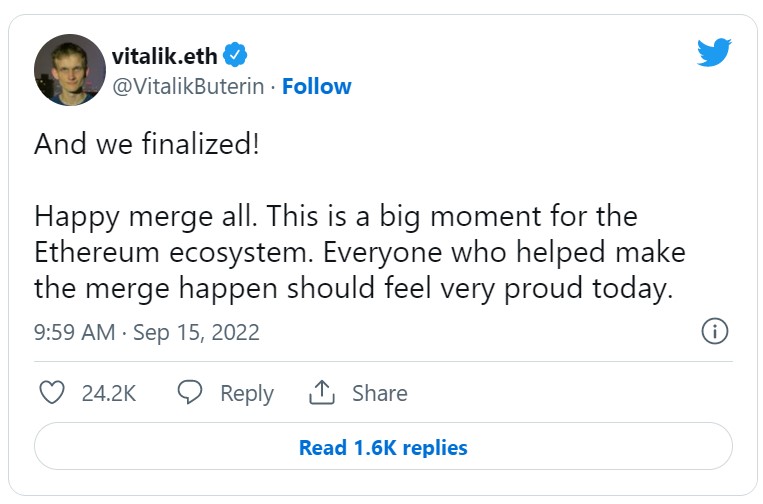The height and width of the screenshot is (504, 763).
Task: Open Vitalik's profile picture
Action: coord(70,70)
